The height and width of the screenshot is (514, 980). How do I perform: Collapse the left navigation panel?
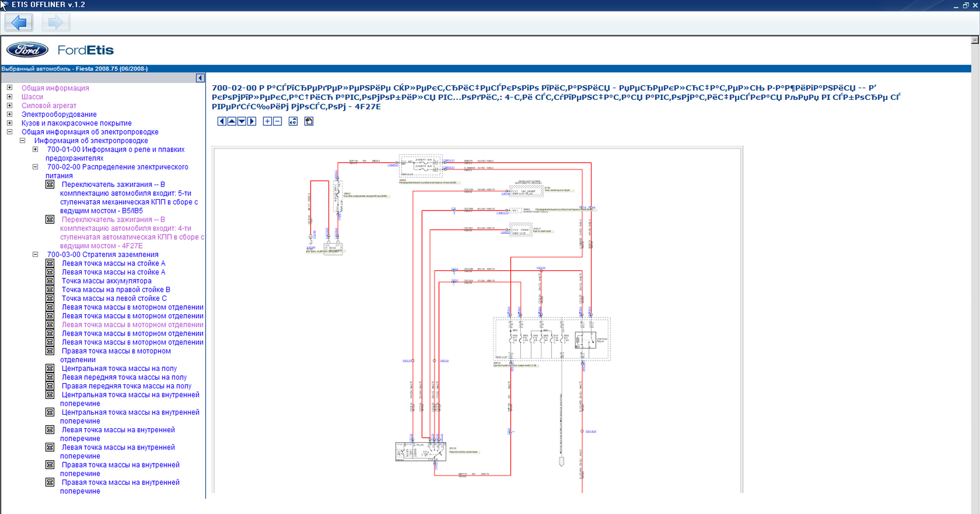pos(200,78)
